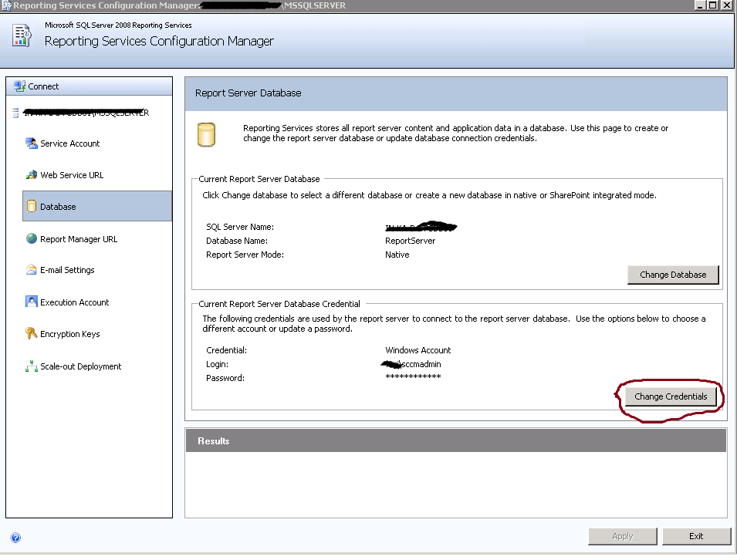Click the Database Name label
The height and width of the screenshot is (560, 737).
click(237, 241)
